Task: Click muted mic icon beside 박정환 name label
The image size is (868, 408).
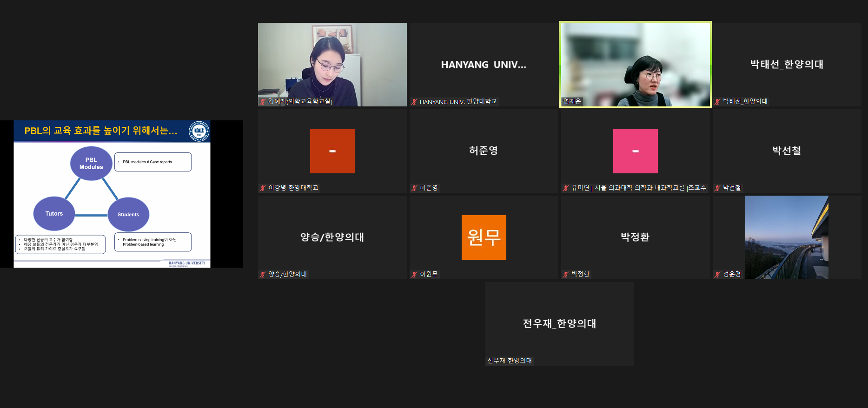Action: coord(566,274)
